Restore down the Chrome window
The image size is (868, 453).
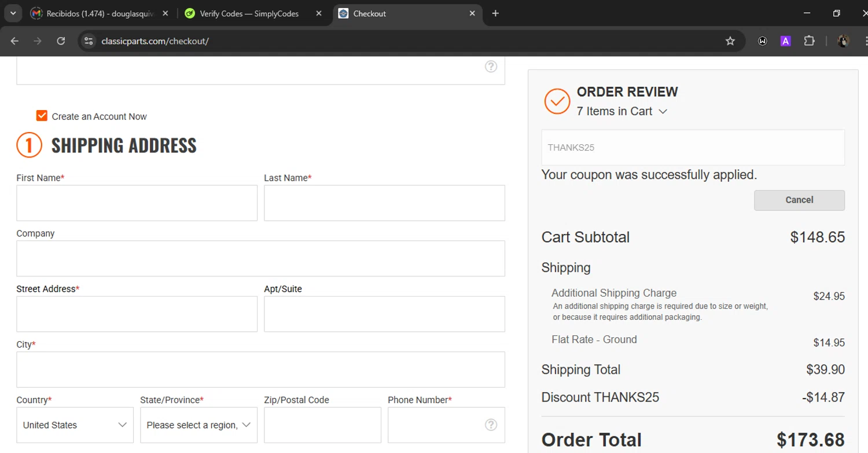point(836,13)
